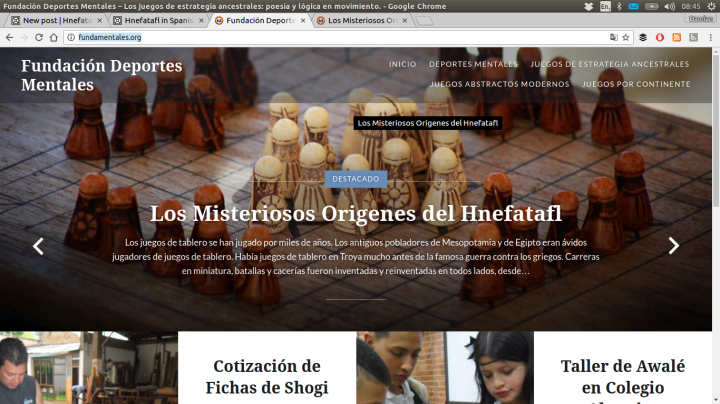Bookmark this page with the star icon
The width and height of the screenshot is (720, 404).
pyautogui.click(x=625, y=37)
